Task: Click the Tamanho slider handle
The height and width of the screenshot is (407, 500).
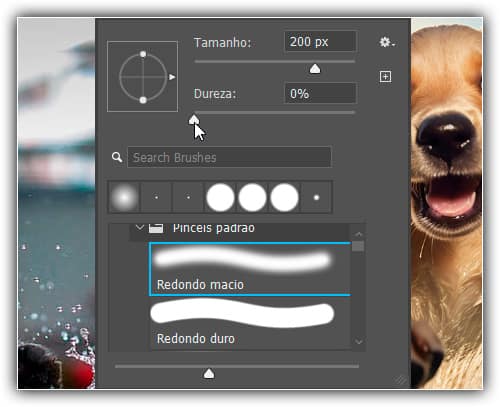Action: click(315, 69)
